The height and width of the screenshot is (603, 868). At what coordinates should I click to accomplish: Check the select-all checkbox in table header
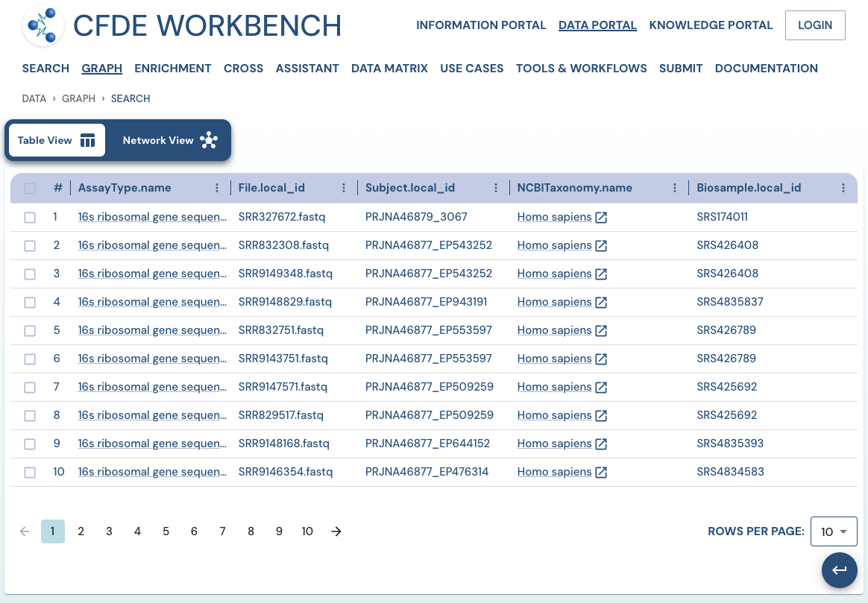click(x=30, y=188)
